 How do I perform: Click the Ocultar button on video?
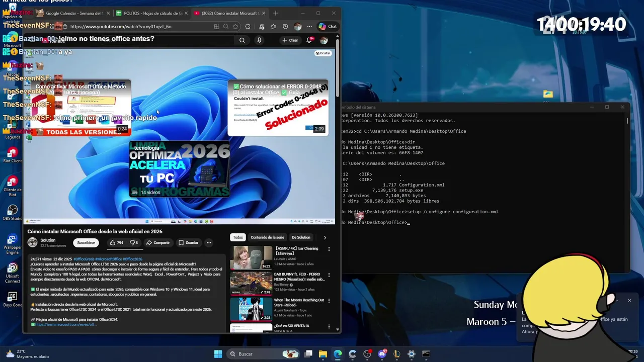323,53
